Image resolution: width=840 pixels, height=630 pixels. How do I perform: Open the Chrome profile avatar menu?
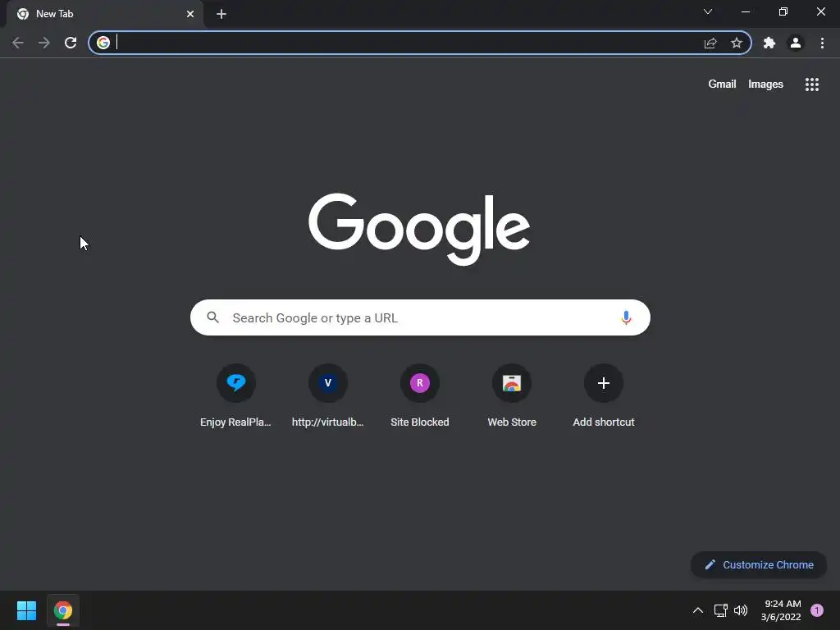796,43
